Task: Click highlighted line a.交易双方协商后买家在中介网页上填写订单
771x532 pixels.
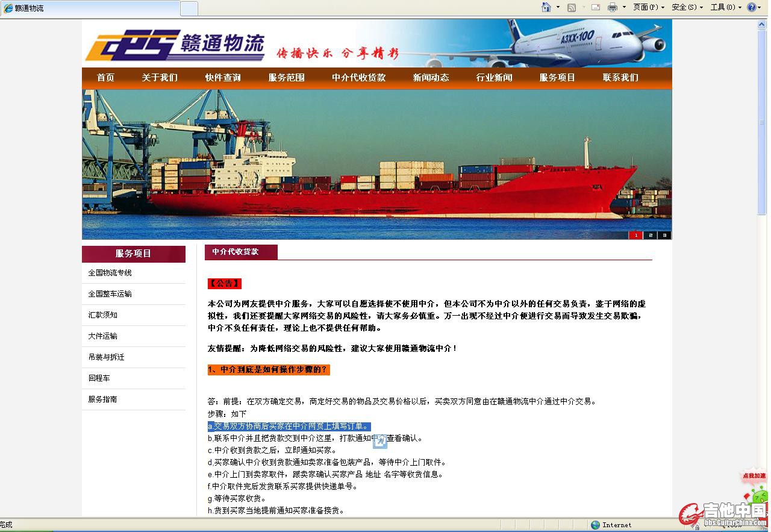Action: pyautogui.click(x=289, y=427)
